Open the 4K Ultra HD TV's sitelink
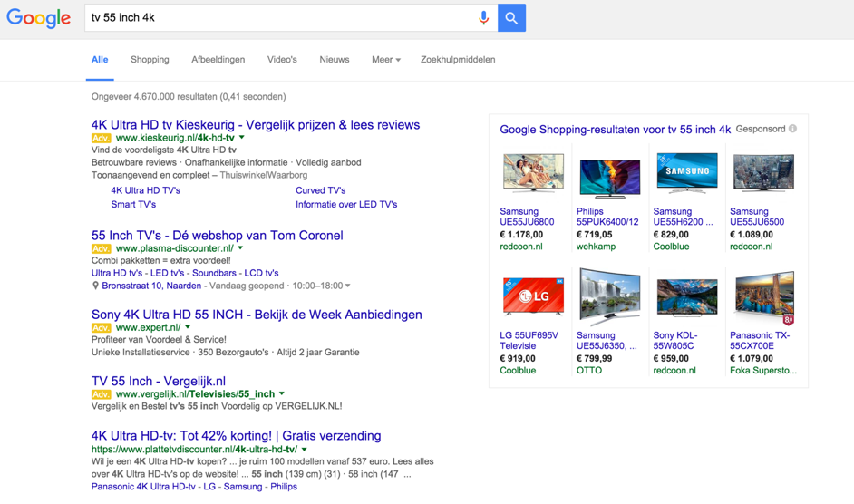Screen dimensions: 854x504 point(145,190)
